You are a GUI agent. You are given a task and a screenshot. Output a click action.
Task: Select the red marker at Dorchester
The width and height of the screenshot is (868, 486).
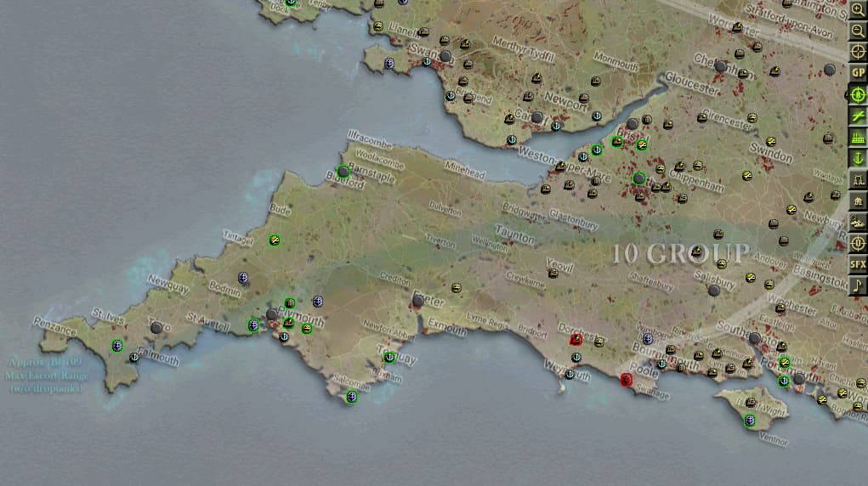coord(576,339)
